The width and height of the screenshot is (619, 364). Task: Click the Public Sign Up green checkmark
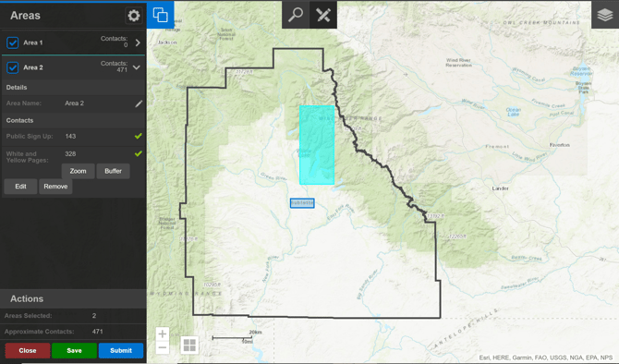click(x=139, y=136)
